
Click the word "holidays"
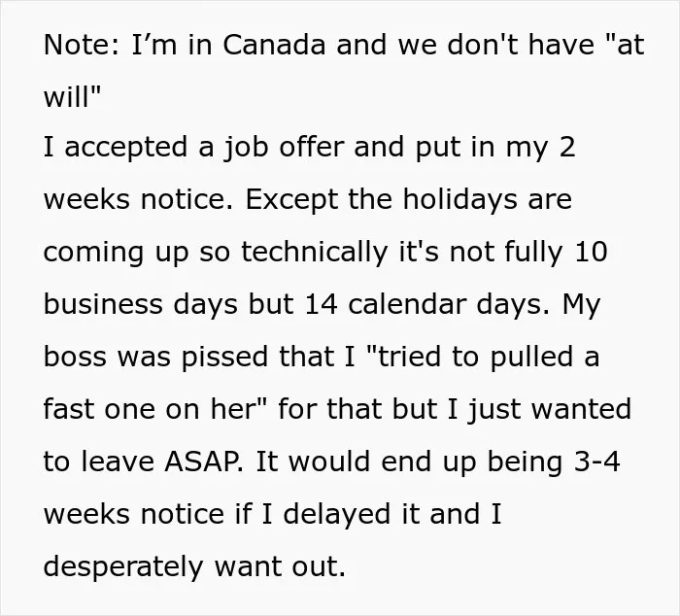click(460, 200)
